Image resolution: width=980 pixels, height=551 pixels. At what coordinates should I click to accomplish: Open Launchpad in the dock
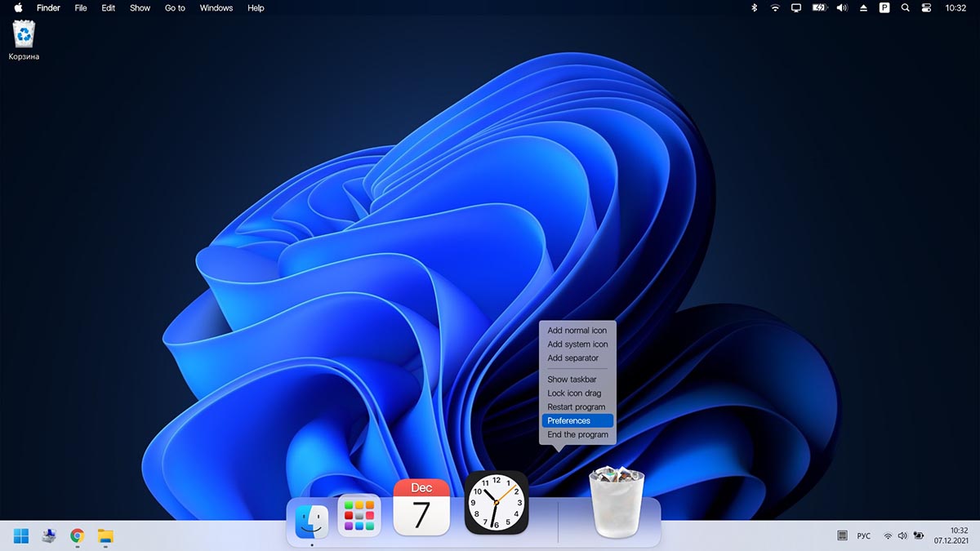click(x=359, y=515)
